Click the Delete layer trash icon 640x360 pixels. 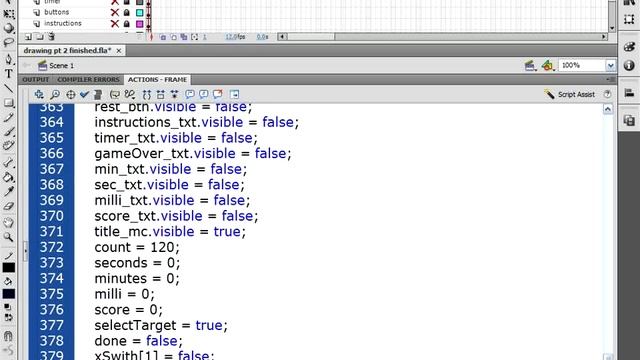(x=51, y=37)
